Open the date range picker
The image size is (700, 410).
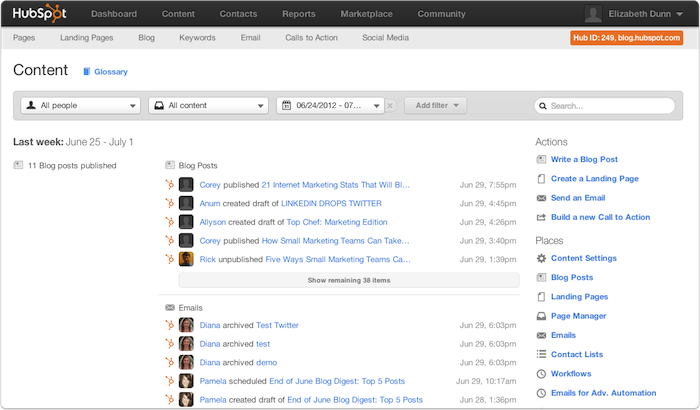tap(330, 105)
